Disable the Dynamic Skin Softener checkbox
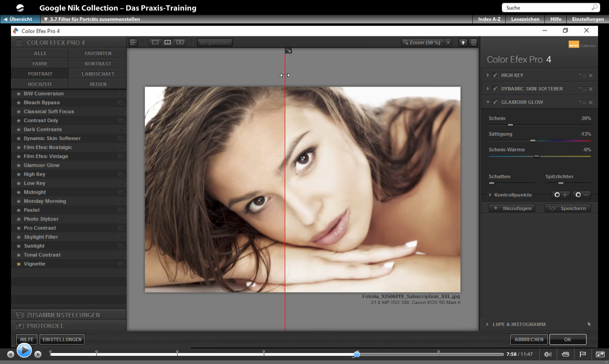This screenshot has width=609, height=364. point(495,89)
